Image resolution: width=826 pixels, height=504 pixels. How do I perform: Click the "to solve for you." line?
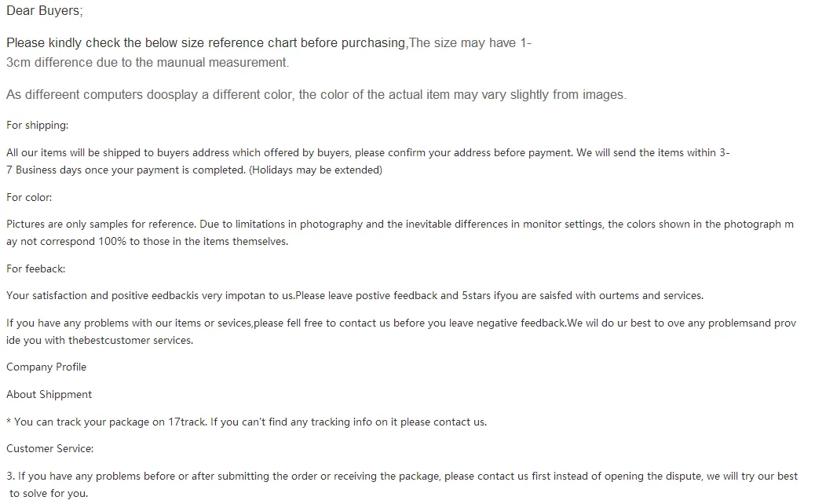coord(49,494)
